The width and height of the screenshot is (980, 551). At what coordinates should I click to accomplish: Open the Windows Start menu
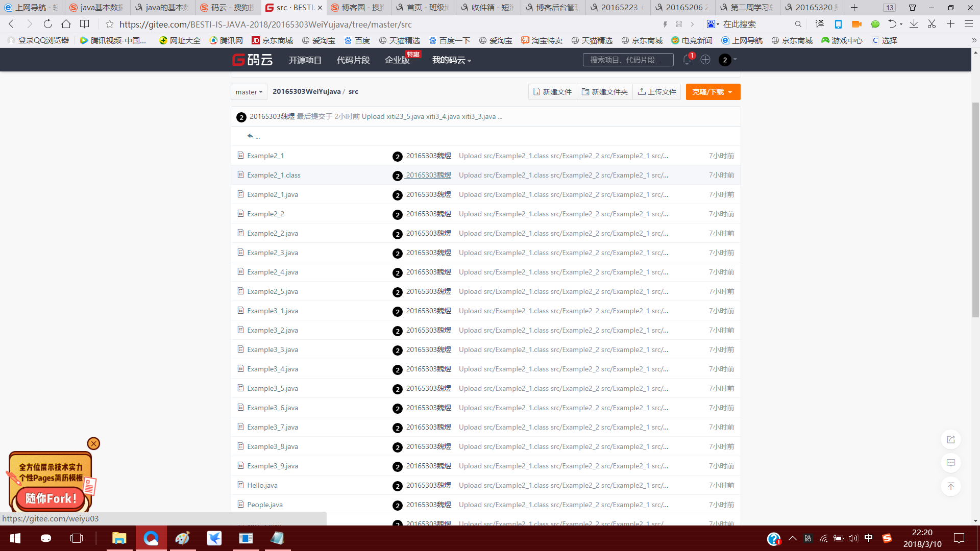coord(15,538)
